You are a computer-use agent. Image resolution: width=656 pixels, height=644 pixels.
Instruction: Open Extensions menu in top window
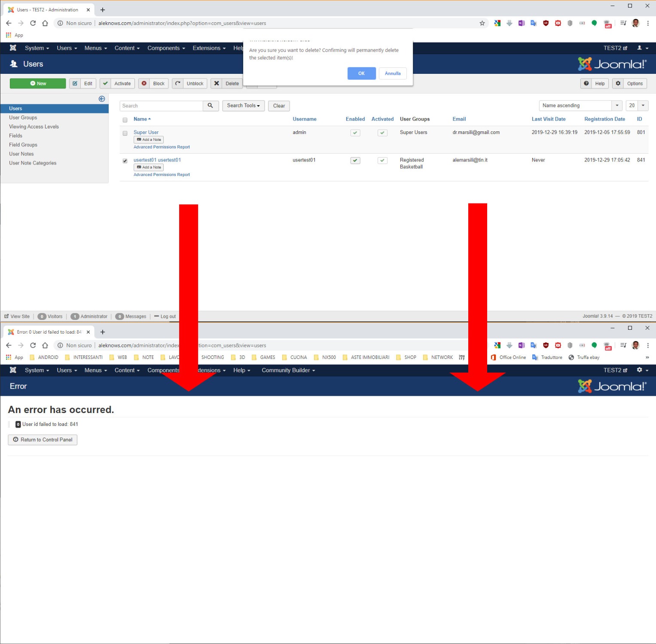[209, 48]
